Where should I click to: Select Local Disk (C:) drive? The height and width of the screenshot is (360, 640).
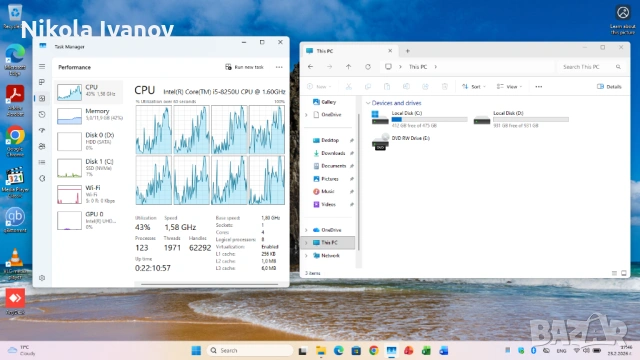[x=419, y=119]
